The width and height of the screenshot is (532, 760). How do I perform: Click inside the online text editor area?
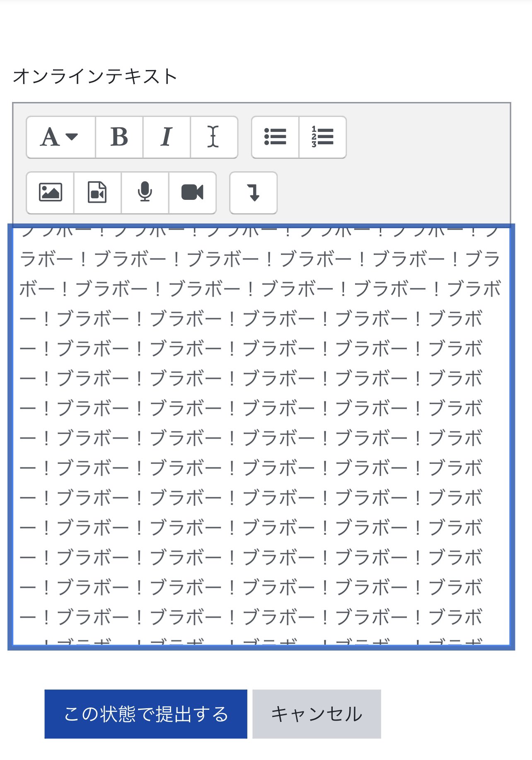(261, 437)
